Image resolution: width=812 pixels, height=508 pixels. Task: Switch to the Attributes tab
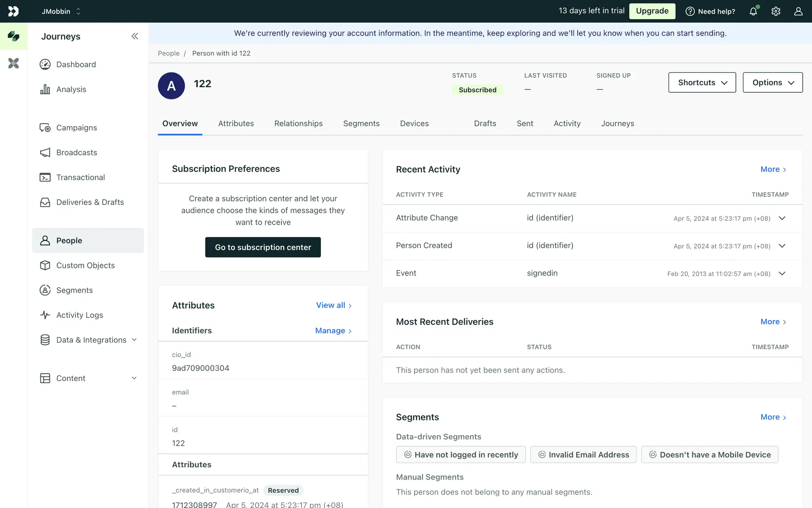236,124
